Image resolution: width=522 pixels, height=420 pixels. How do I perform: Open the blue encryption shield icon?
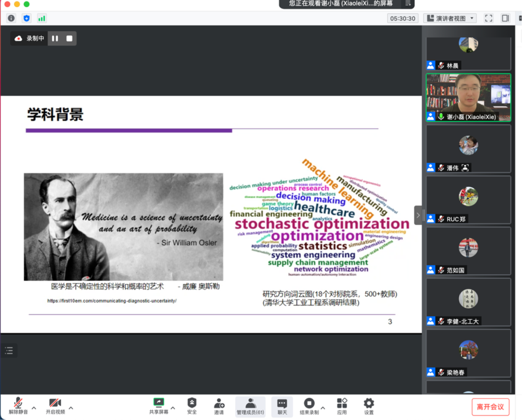26,18
